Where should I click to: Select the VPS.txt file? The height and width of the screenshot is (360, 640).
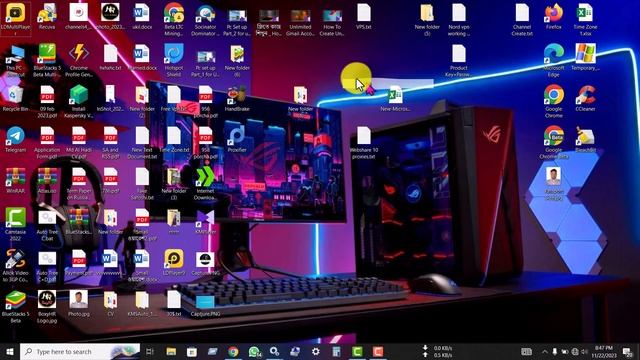pos(364,16)
